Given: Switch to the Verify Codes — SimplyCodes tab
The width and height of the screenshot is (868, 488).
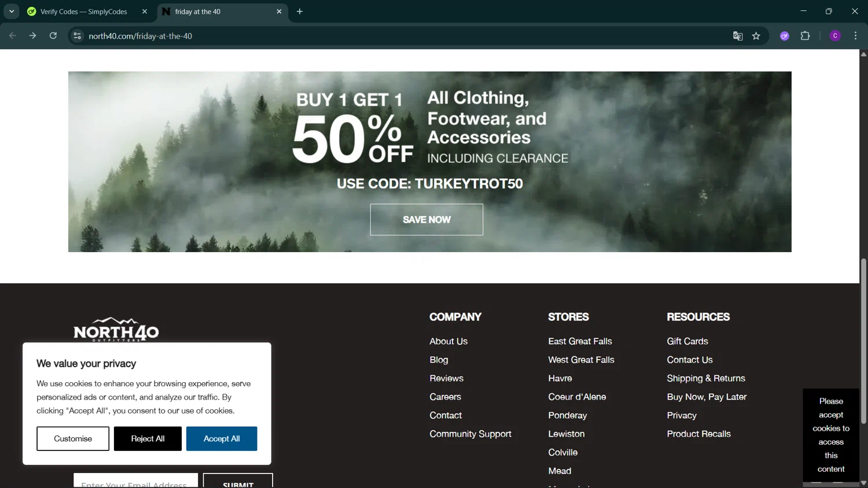Looking at the screenshot, I should (84, 12).
